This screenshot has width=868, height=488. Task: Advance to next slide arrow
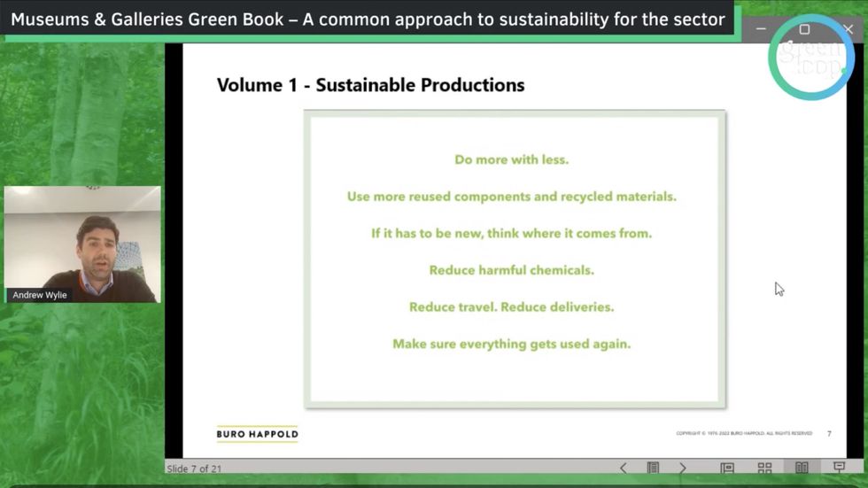682,469
